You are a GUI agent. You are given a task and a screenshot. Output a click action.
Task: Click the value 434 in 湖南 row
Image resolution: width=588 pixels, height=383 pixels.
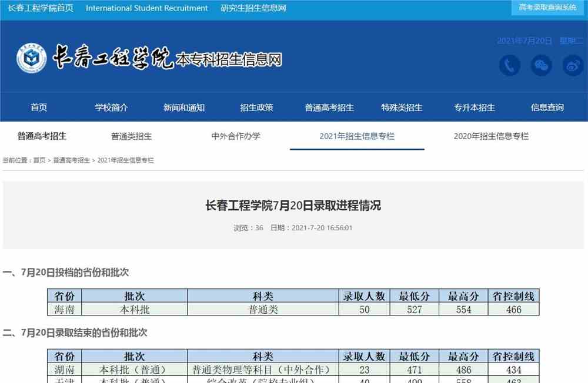(514, 370)
